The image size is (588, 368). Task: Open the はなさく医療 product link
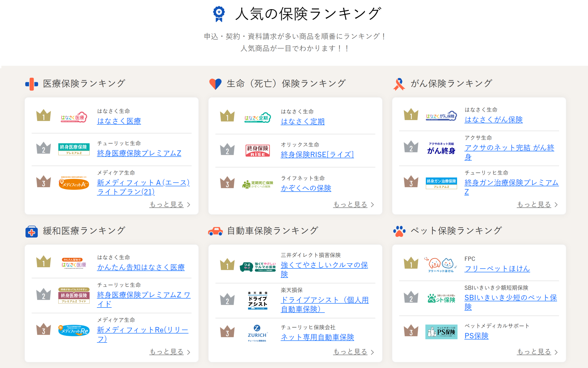(119, 121)
